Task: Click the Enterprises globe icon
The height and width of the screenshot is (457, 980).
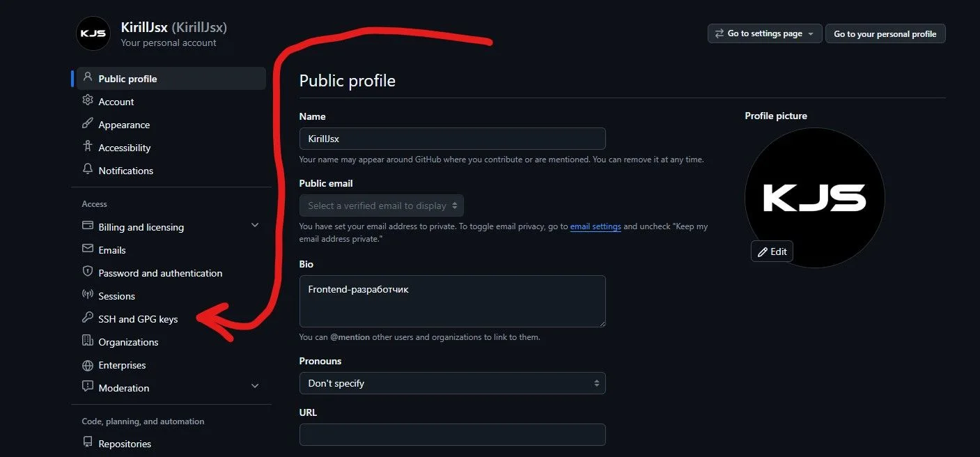Action: (88, 365)
